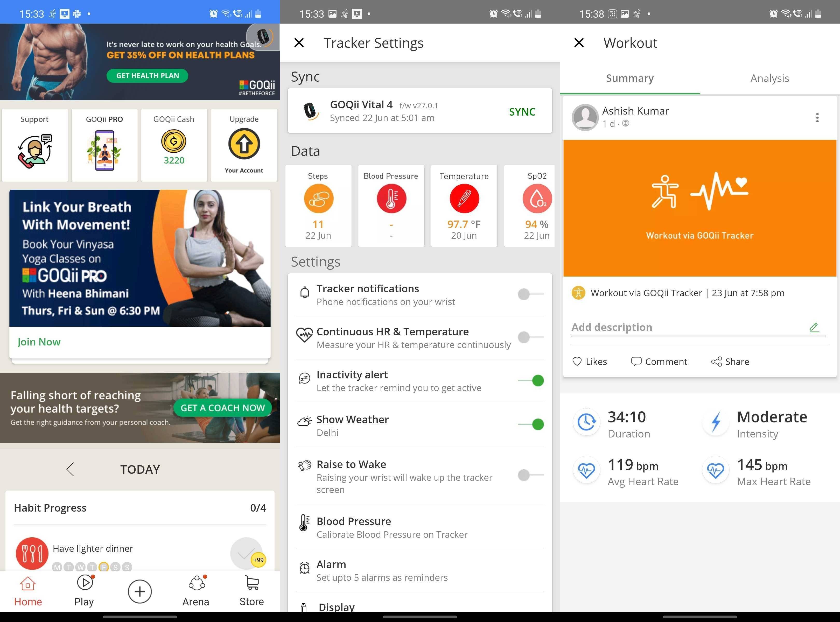The image size is (840, 622).
Task: Turn off the Show Weather toggle
Action: click(x=531, y=424)
